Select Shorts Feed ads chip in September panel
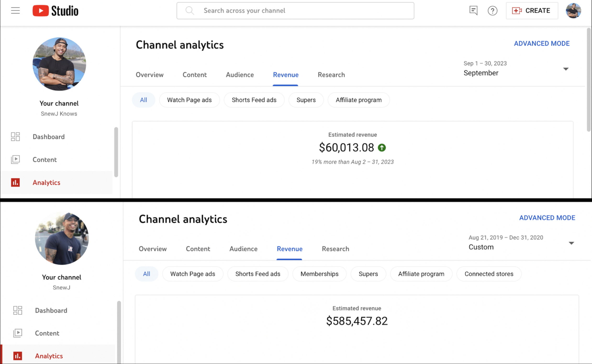Image resolution: width=592 pixels, height=364 pixels. 254,100
